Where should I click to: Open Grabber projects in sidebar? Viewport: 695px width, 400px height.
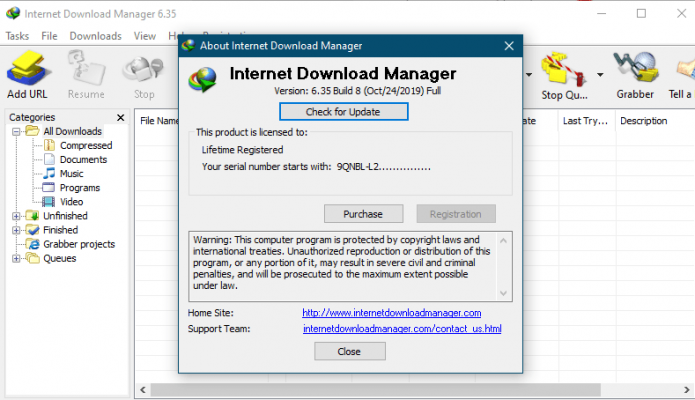(x=78, y=244)
